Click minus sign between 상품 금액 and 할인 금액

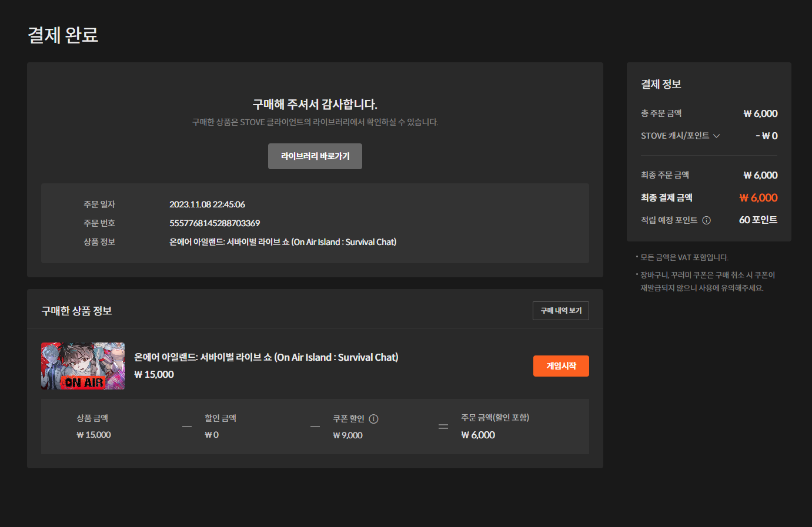point(187,427)
